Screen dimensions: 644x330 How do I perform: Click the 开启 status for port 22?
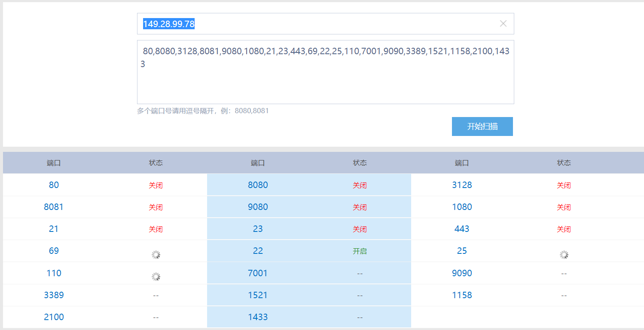pyautogui.click(x=360, y=251)
